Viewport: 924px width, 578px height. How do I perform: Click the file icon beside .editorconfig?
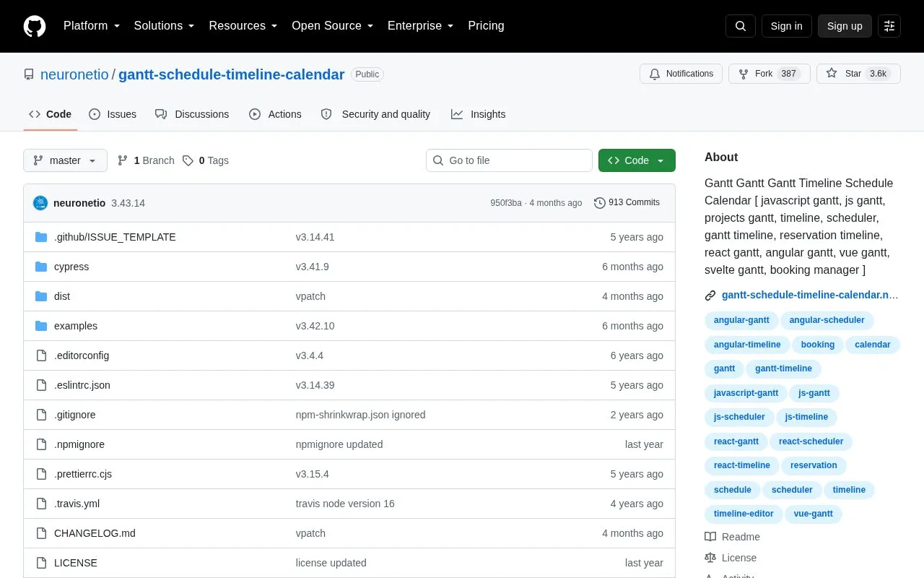[x=41, y=355]
